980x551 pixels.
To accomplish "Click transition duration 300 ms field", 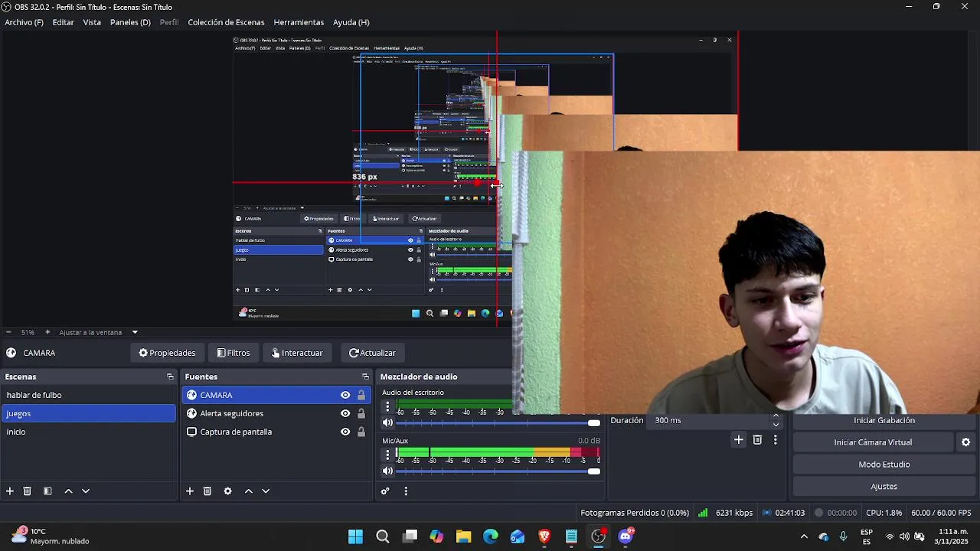I will [708, 421].
